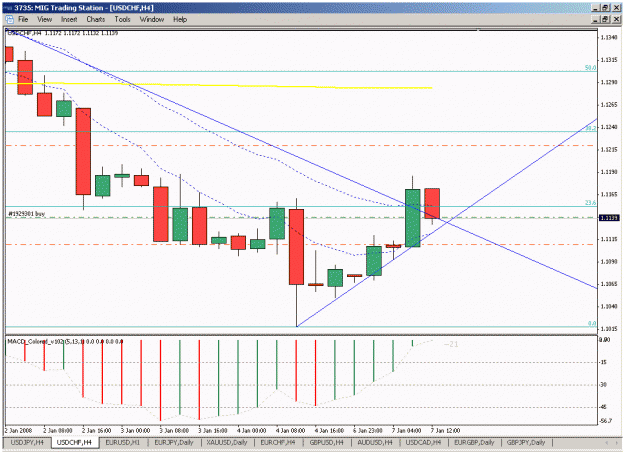Select the USDCHF,H4 chart tab
The image size is (625, 452).
point(74,442)
